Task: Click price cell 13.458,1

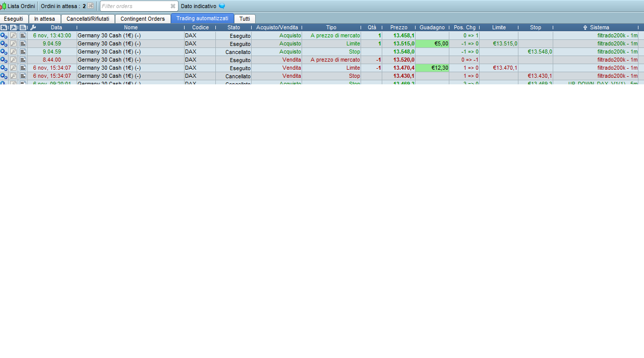Action: 399,36
